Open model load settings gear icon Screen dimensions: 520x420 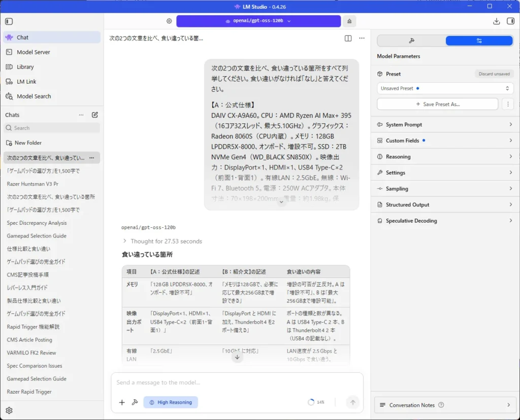tap(169, 21)
